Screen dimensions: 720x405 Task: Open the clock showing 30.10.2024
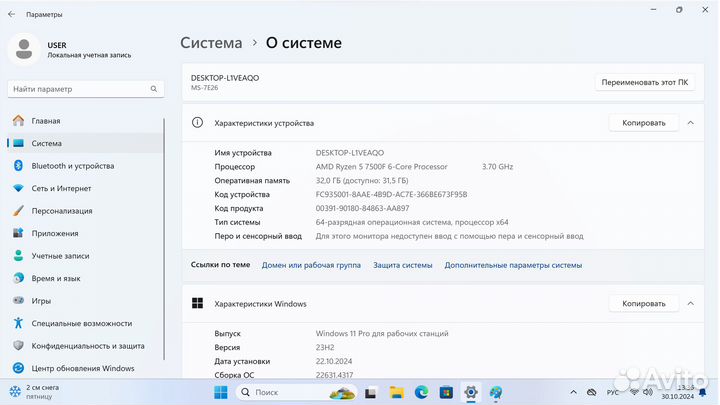(678, 392)
